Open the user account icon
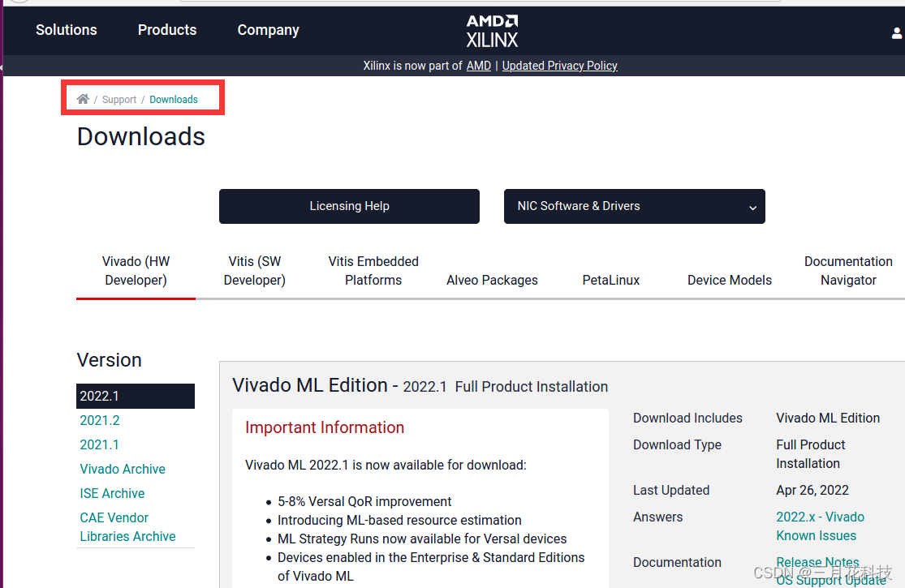This screenshot has width=905, height=588. pos(896,33)
